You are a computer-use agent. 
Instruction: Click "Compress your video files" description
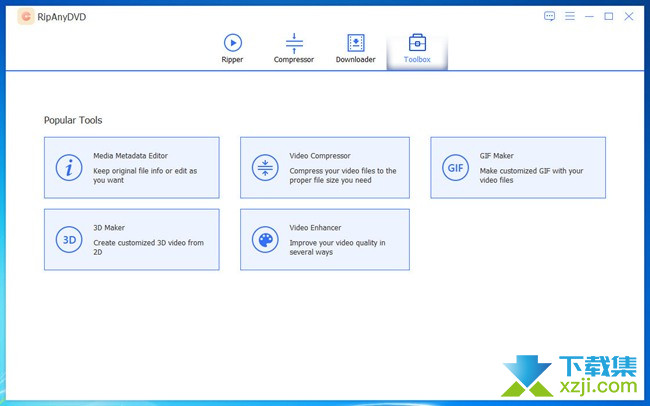click(343, 175)
